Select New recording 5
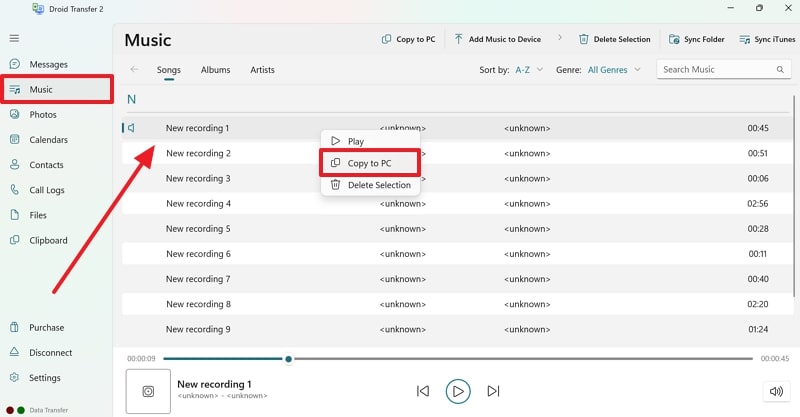This screenshot has height=417, width=800. pyautogui.click(x=457, y=229)
